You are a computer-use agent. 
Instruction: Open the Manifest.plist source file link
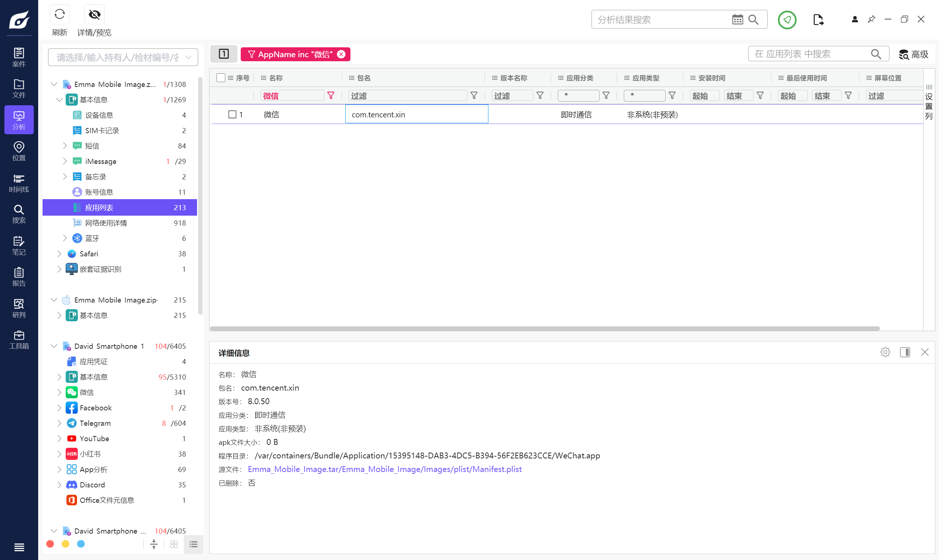(384, 469)
